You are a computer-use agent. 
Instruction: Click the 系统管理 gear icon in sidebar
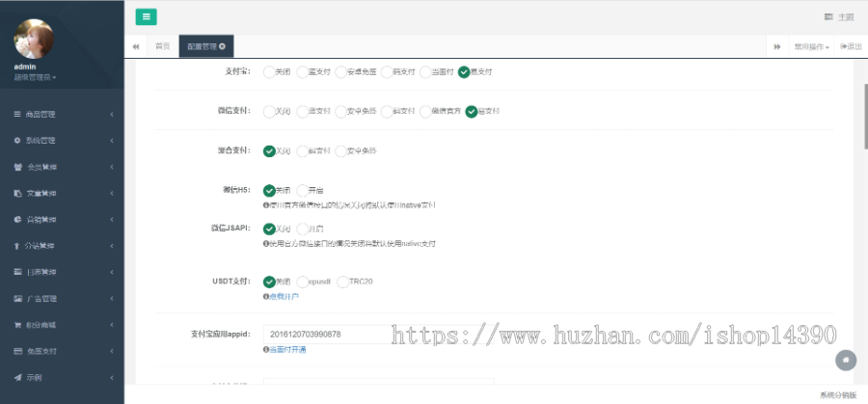click(17, 141)
